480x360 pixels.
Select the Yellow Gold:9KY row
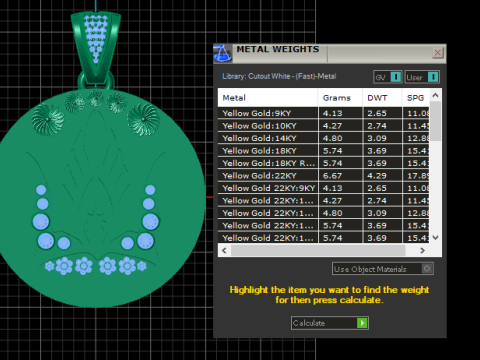coord(324,113)
